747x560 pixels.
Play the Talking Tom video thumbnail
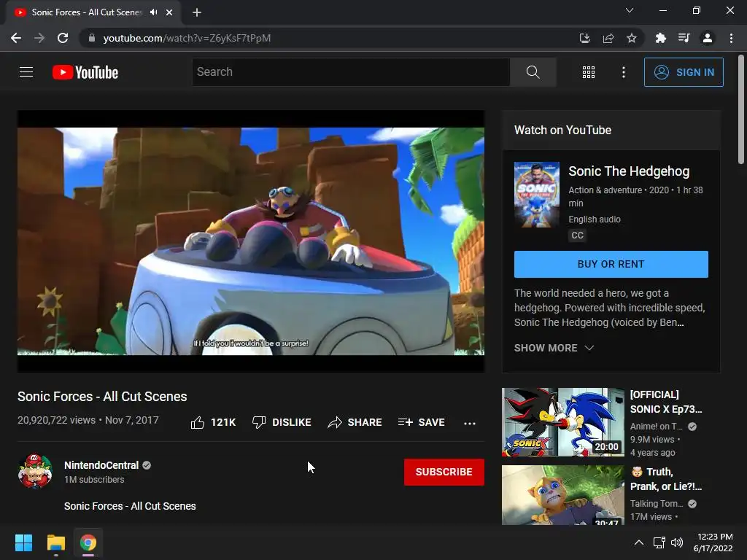point(562,495)
